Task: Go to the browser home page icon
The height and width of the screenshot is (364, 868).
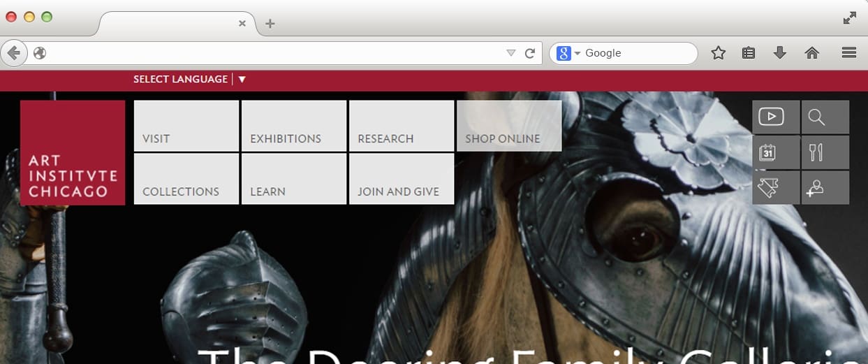Action: 811,53
